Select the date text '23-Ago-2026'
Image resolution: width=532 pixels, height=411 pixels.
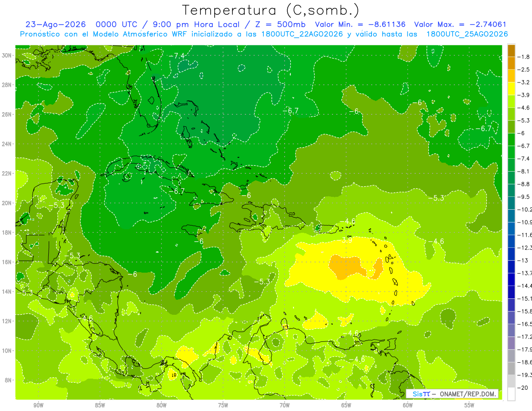tap(57, 24)
